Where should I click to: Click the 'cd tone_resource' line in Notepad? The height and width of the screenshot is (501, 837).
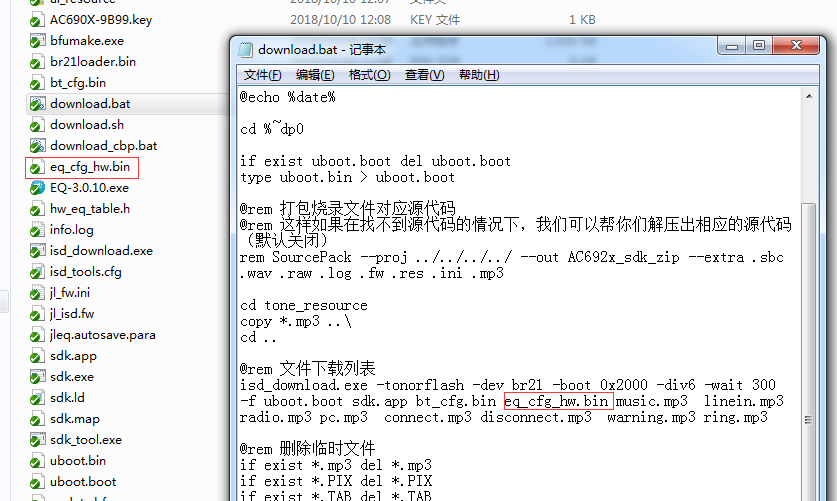[304, 305]
